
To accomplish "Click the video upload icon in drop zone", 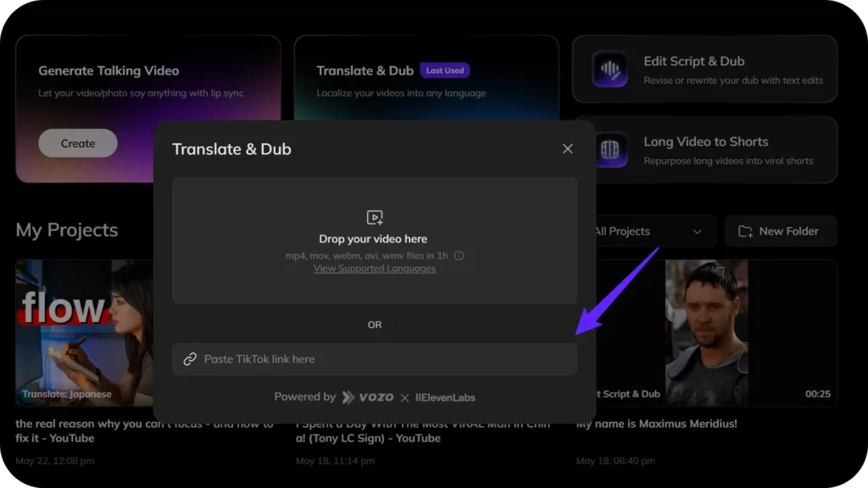I will point(375,218).
